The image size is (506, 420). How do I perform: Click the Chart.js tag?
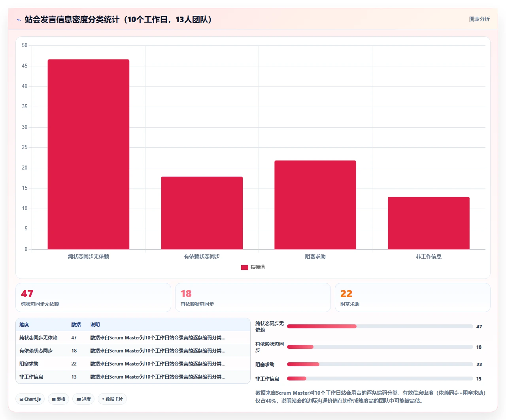coord(30,399)
